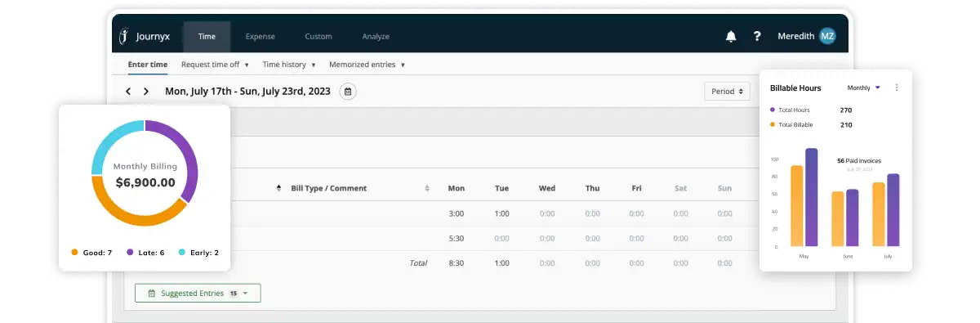Click the Thu column header
This screenshot has width=980, height=323.
(x=592, y=188)
